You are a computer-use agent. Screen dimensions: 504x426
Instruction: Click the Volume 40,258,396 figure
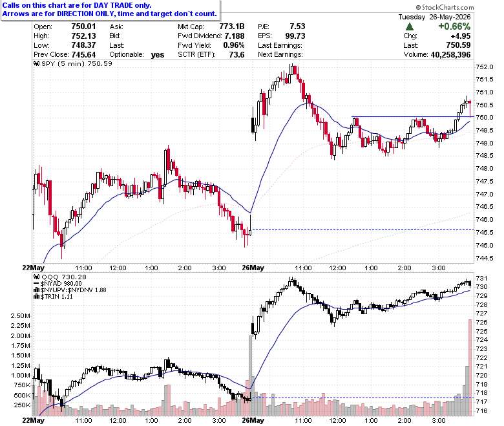click(x=450, y=55)
